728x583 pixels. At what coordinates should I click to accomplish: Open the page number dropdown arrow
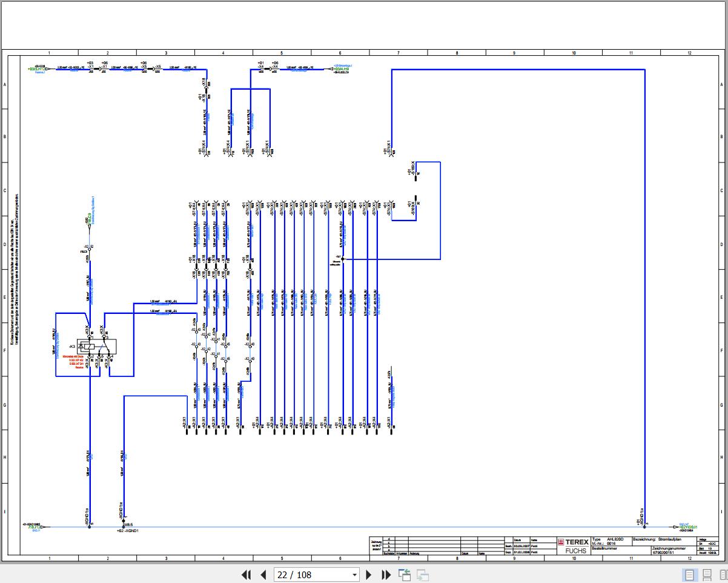[355, 575]
